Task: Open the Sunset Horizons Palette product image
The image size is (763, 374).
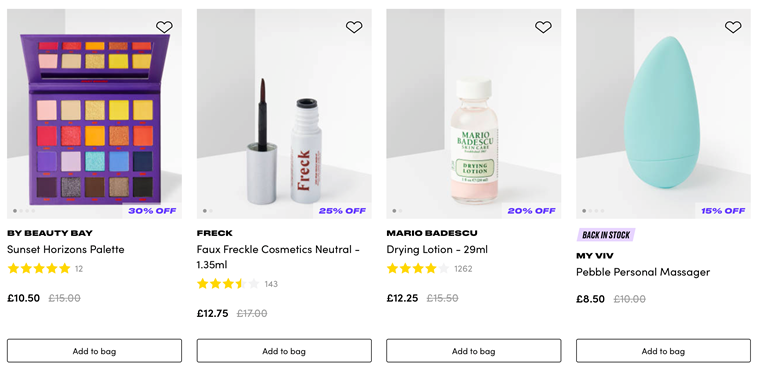Action: (94, 114)
